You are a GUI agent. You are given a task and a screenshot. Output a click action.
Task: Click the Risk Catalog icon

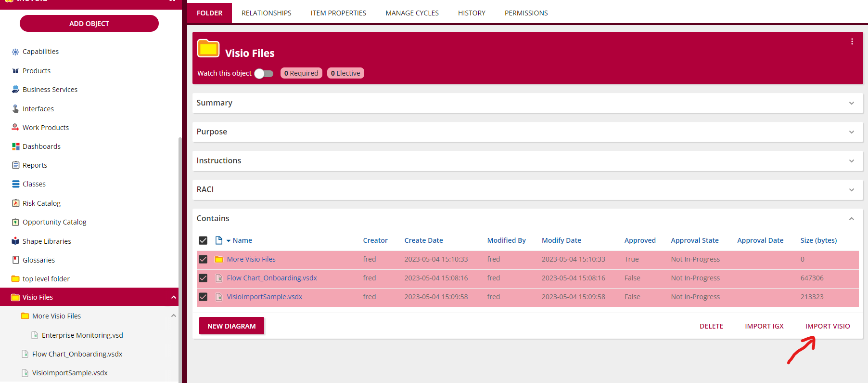coord(15,203)
